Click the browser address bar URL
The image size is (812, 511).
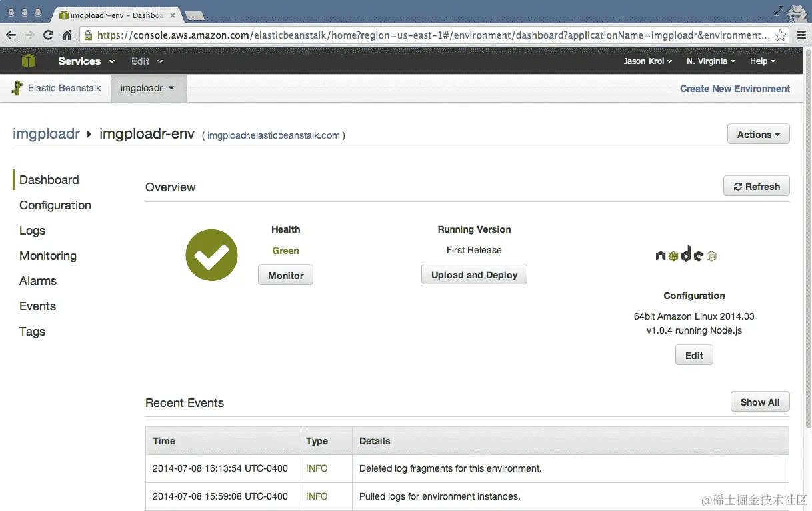pos(433,35)
